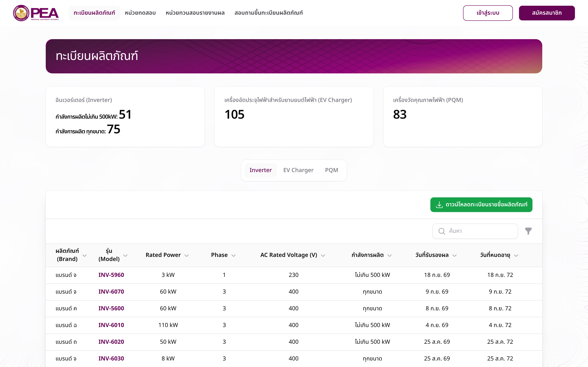Click the เข้าสู่ระบบ login button

[x=488, y=13]
